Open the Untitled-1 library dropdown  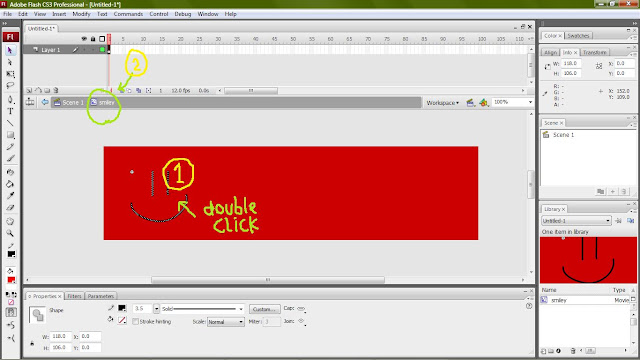point(576,221)
